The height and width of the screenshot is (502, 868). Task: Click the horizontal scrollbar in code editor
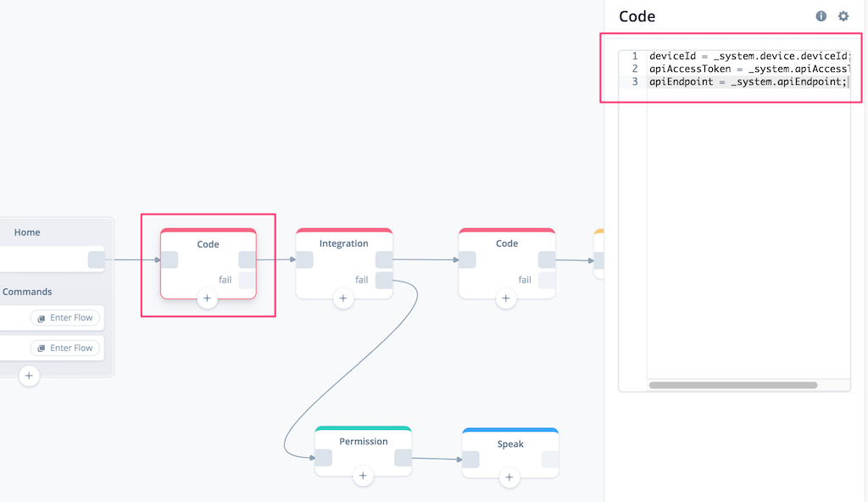click(x=733, y=385)
